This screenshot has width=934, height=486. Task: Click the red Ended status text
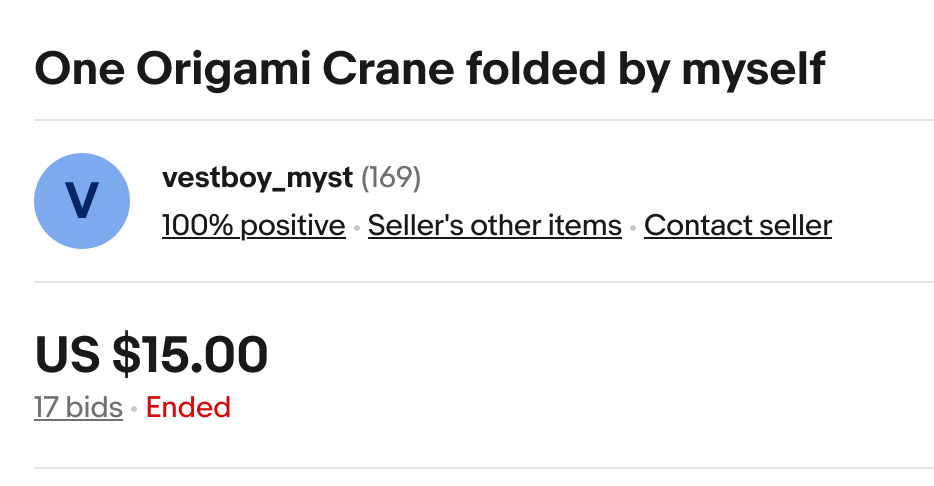(188, 408)
